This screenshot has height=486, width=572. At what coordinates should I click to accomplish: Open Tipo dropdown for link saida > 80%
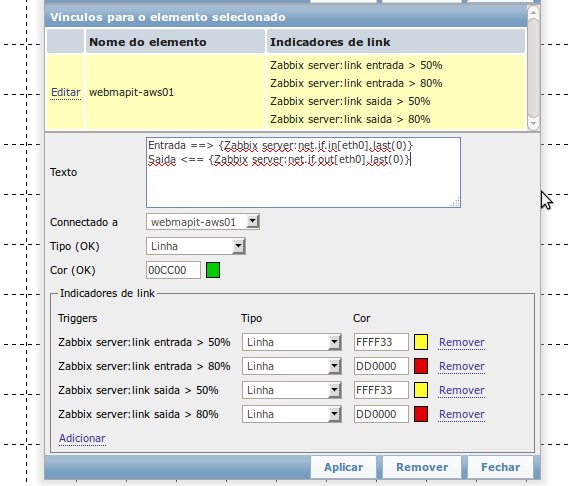[291, 414]
